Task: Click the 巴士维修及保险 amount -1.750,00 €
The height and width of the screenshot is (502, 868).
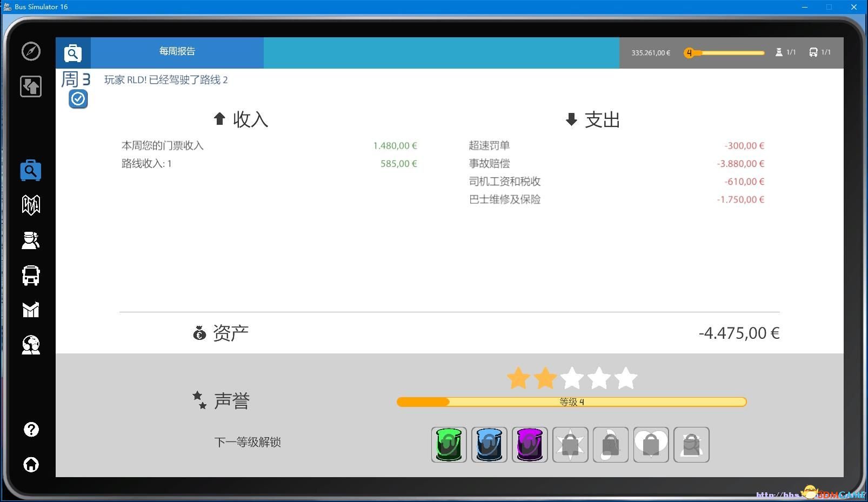Action: tap(740, 200)
